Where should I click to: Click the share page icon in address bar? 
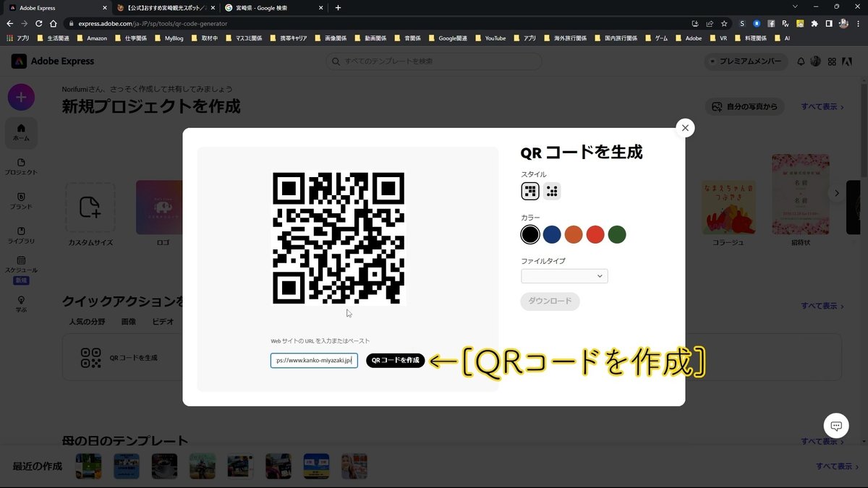click(710, 24)
